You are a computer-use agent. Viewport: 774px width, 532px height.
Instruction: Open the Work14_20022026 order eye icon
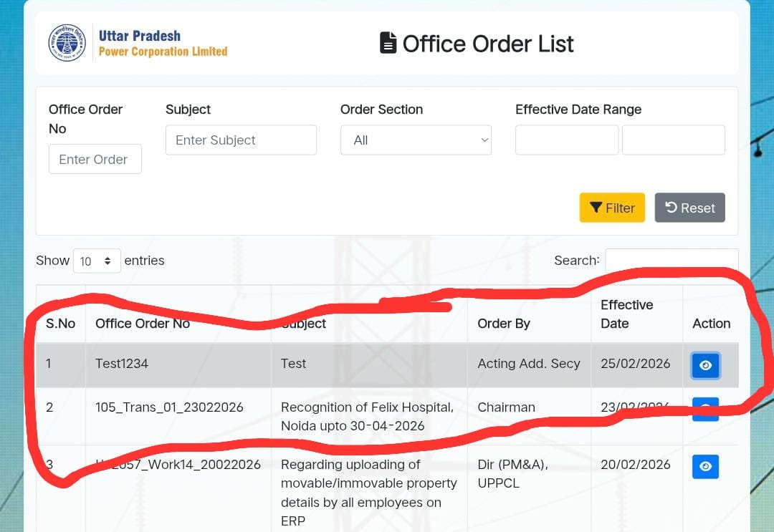point(705,466)
